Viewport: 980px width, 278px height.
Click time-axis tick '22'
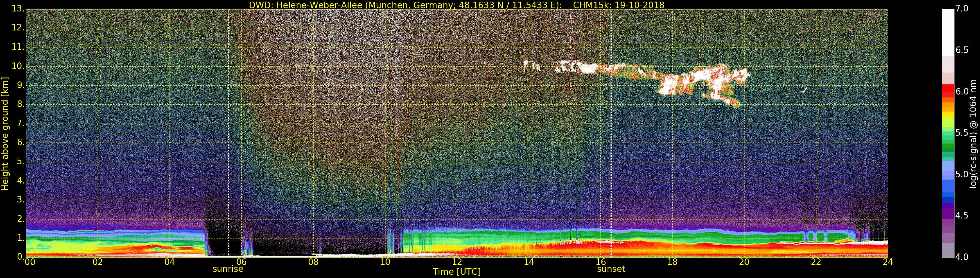coord(816,262)
